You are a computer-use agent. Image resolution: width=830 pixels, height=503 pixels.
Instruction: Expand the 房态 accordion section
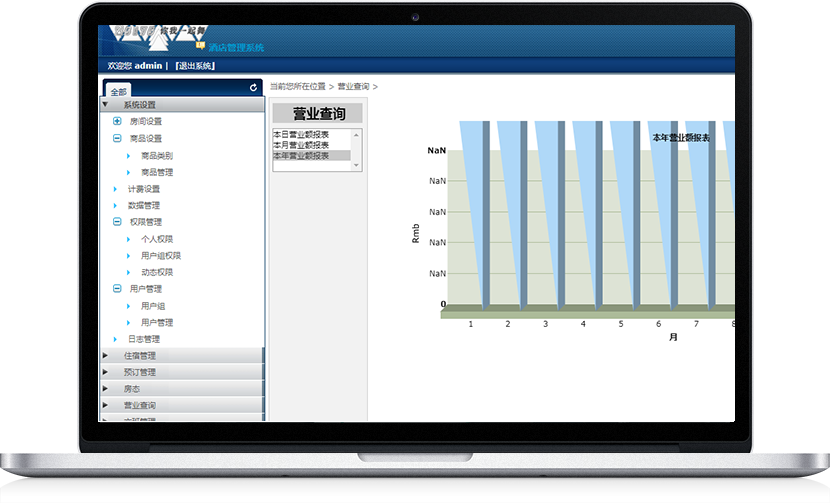tap(106, 389)
